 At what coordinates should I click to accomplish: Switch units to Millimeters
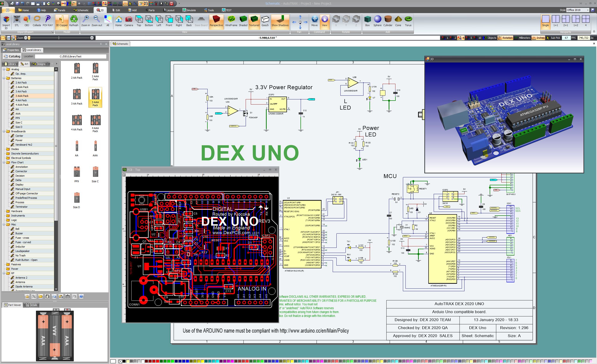click(522, 38)
